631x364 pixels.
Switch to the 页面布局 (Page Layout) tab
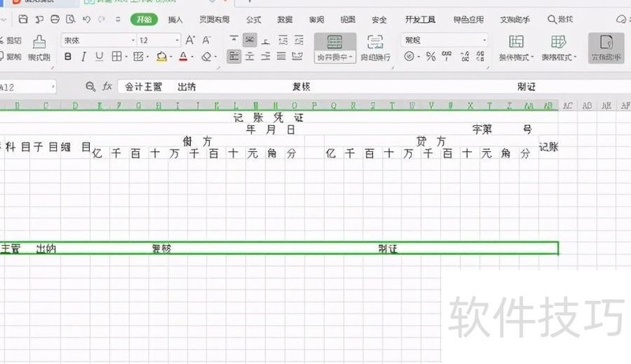click(x=214, y=19)
